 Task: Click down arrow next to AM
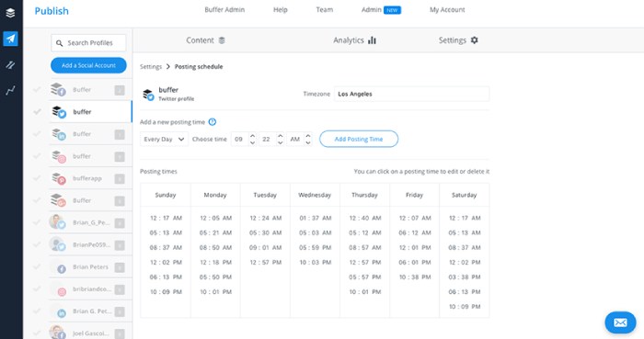pos(308,142)
